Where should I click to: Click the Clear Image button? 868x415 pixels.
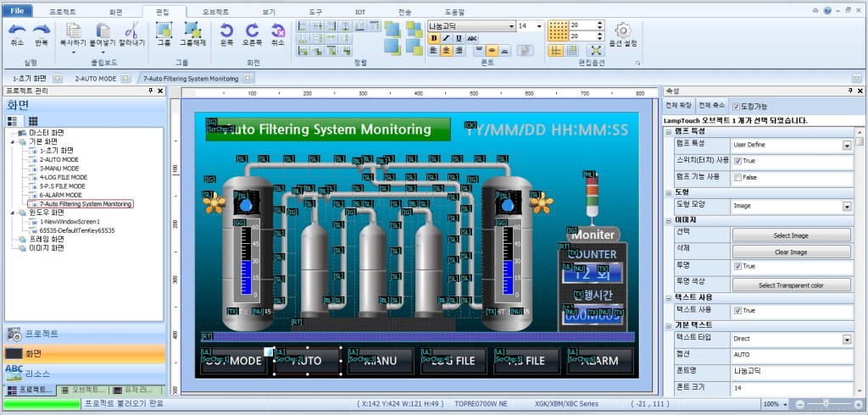(790, 252)
